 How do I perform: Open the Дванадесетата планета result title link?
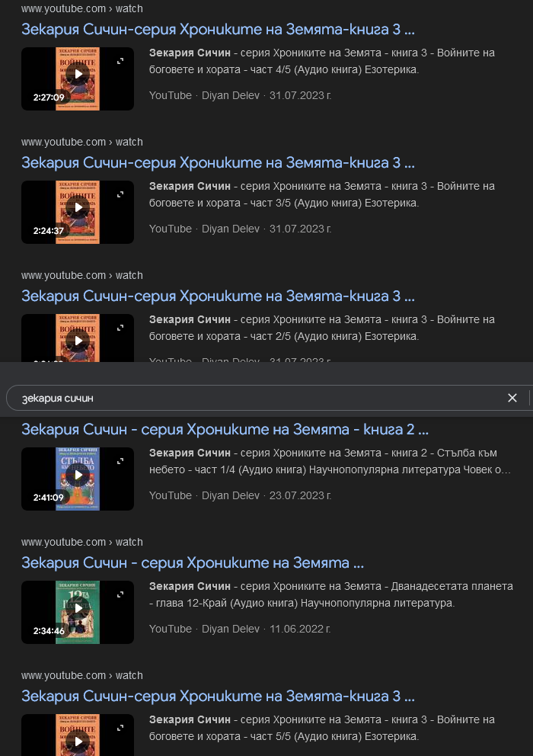(193, 563)
